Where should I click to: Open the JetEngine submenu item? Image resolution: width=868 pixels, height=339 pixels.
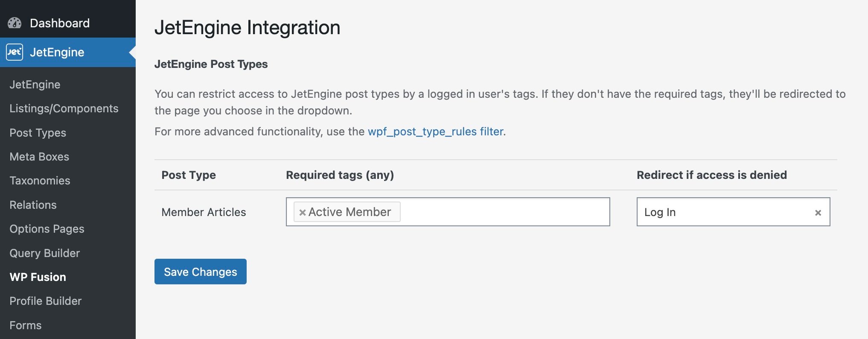(35, 85)
